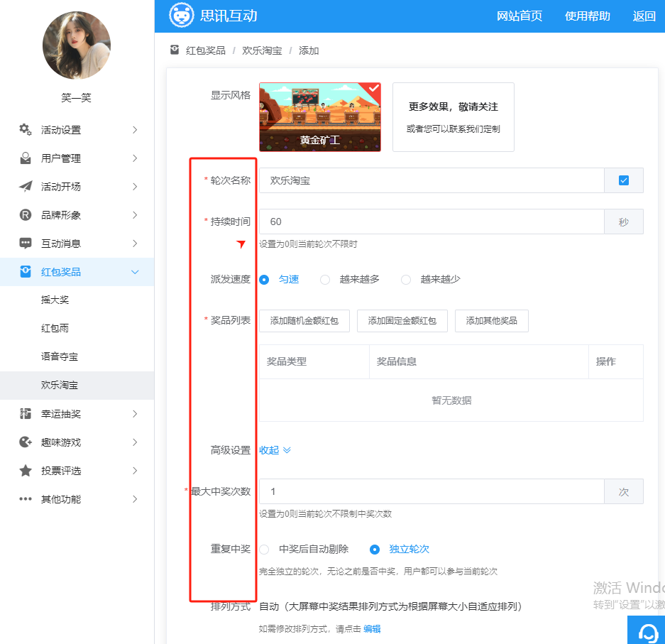Click the 秒 unit suffix label
This screenshot has height=644, width=665.
pos(623,222)
